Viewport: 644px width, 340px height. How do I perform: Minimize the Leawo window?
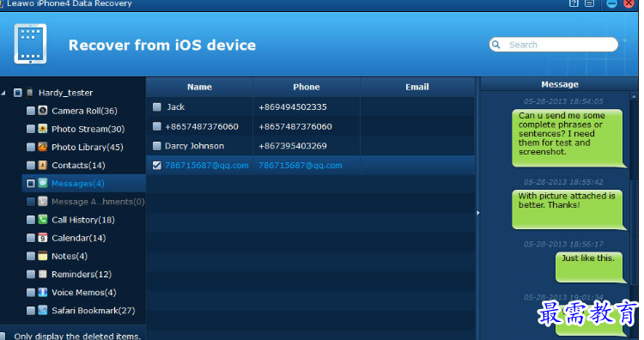click(611, 3)
